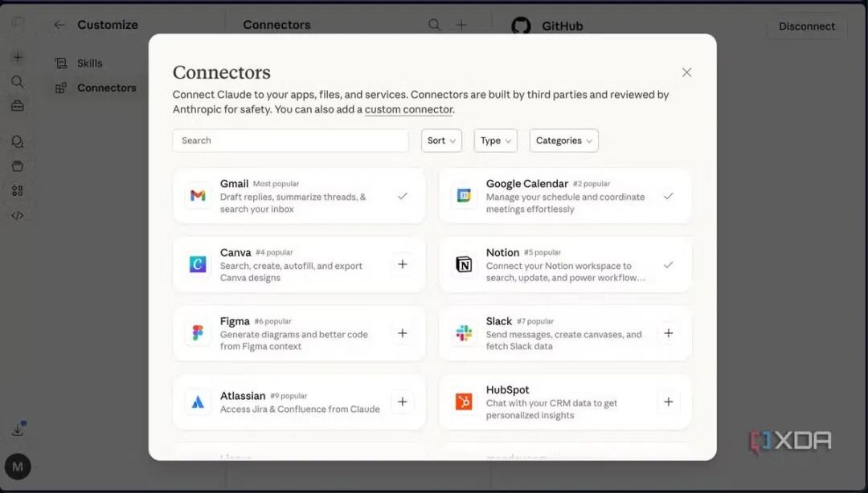Open the Categories filter dropdown
This screenshot has width=868, height=493.
563,141
